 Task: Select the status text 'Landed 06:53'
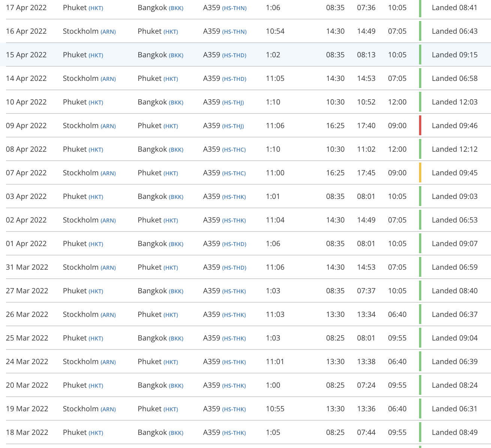pos(455,220)
